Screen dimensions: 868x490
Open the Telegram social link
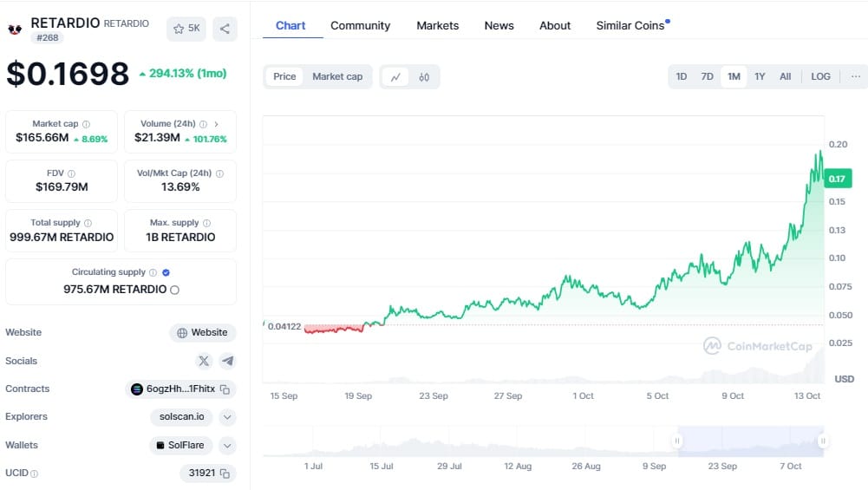pos(227,361)
